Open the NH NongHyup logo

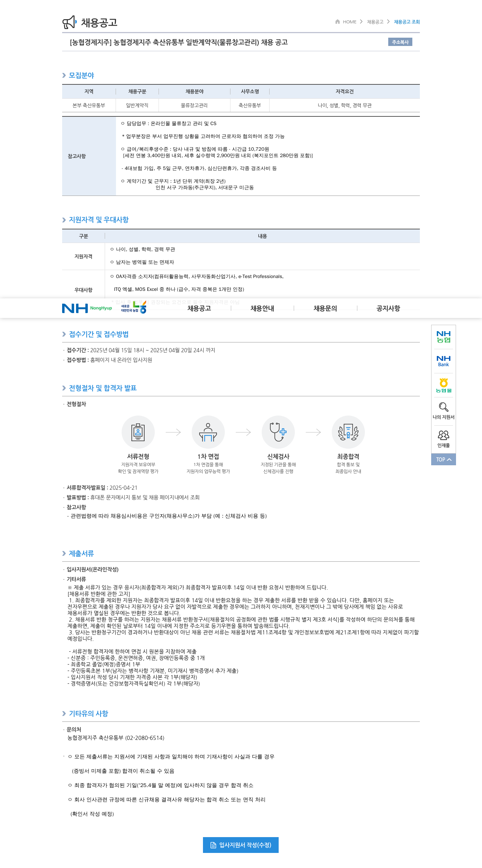(87, 308)
